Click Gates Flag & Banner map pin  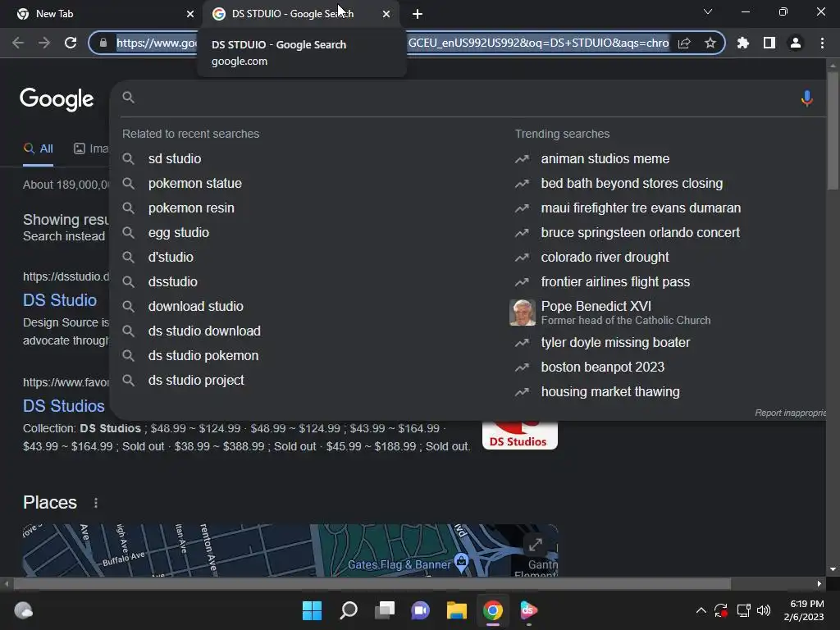point(461,562)
